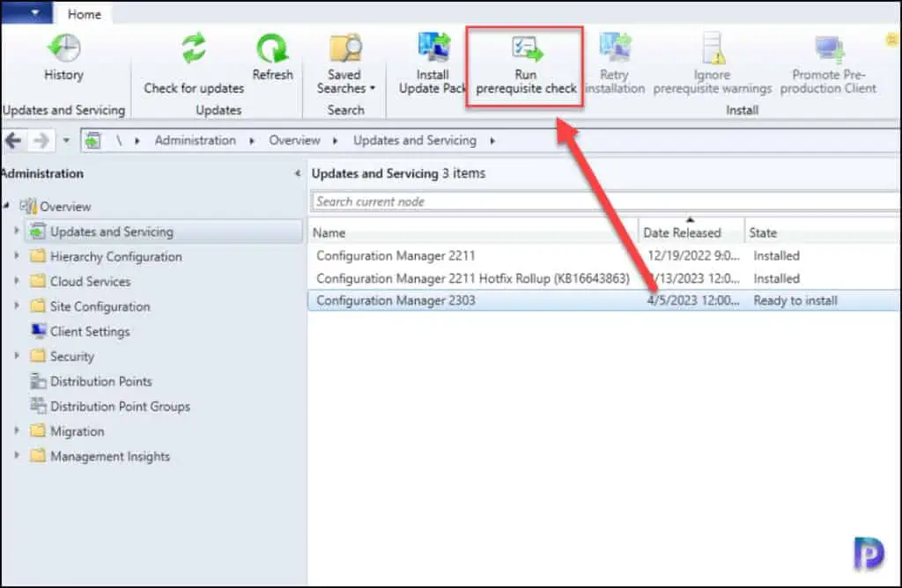Open Saved Searches dropdown
The height and width of the screenshot is (588, 902).
pos(345,63)
